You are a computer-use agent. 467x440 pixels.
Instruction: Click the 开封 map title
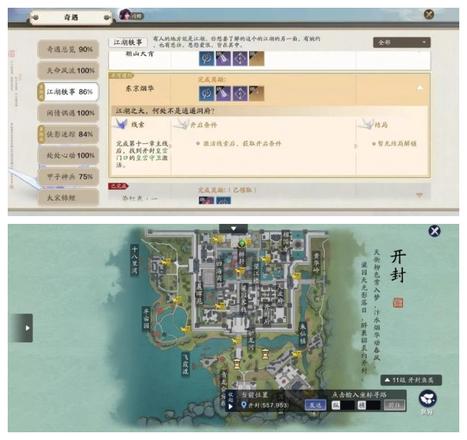coord(398,266)
